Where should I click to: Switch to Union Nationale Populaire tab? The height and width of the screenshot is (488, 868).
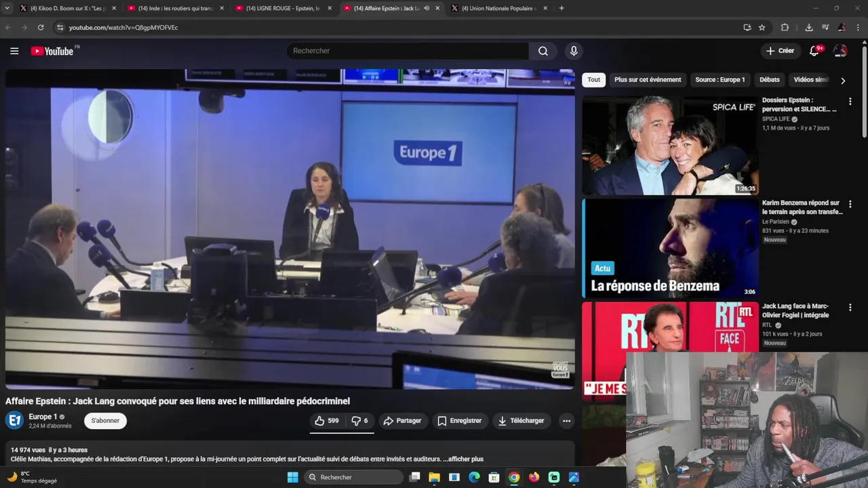[x=498, y=8]
